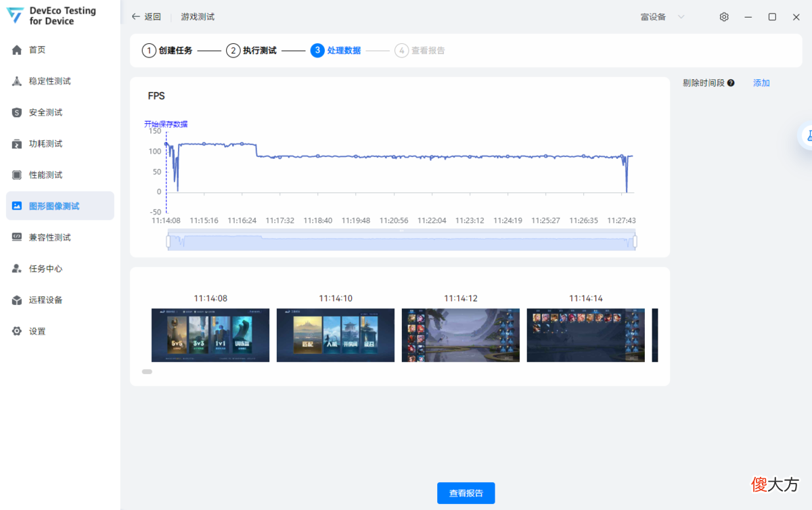This screenshot has height=510, width=812.
Task: Click the 11:14:12 timestamp label
Action: (x=461, y=298)
